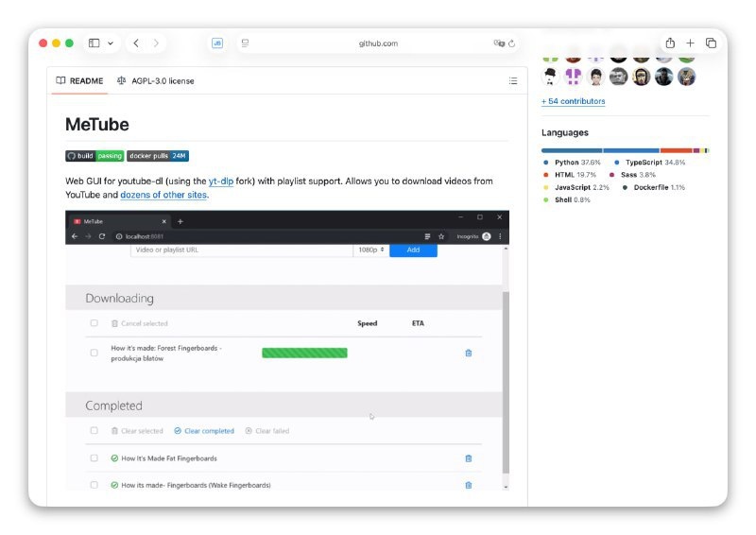Viewport: 756px width, 535px height.
Task: Click the Sass 3.8% language entry
Action: [632, 175]
